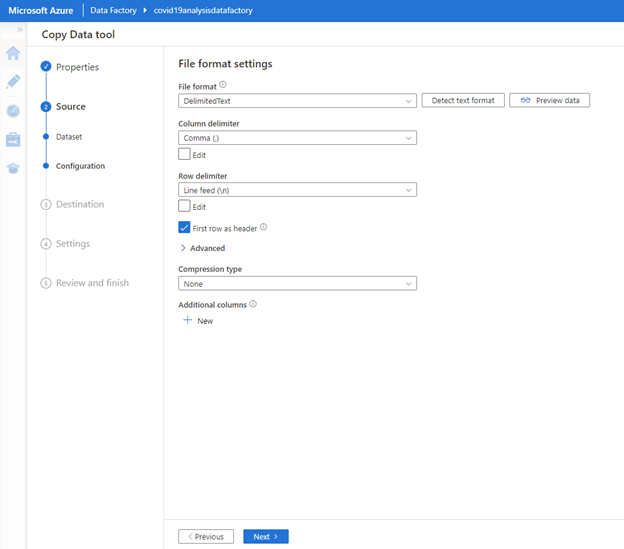This screenshot has height=549, width=624.
Task: Click the Settings step number circle
Action: (x=46, y=243)
